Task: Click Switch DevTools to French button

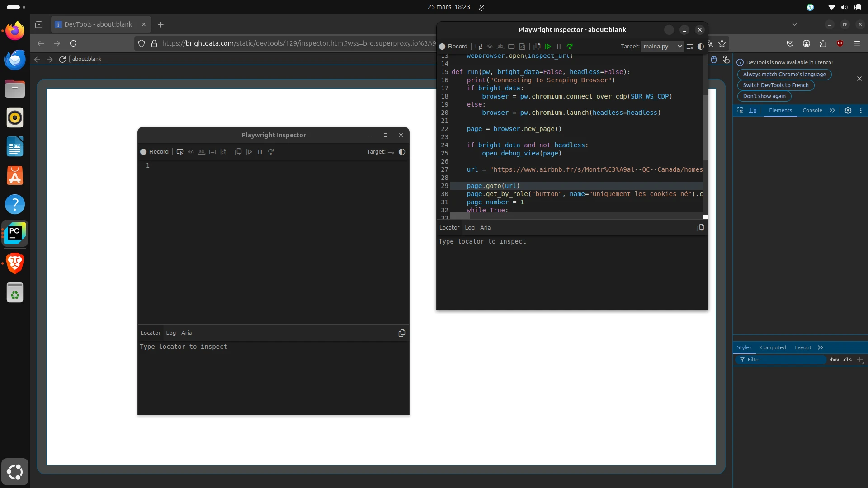Action: click(x=775, y=85)
